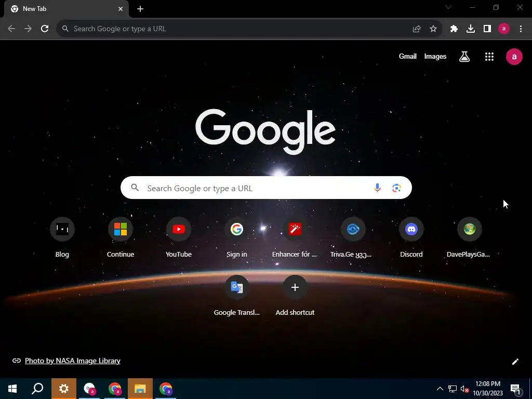Close the New Tab tab
This screenshot has height=399, width=532.
click(121, 9)
